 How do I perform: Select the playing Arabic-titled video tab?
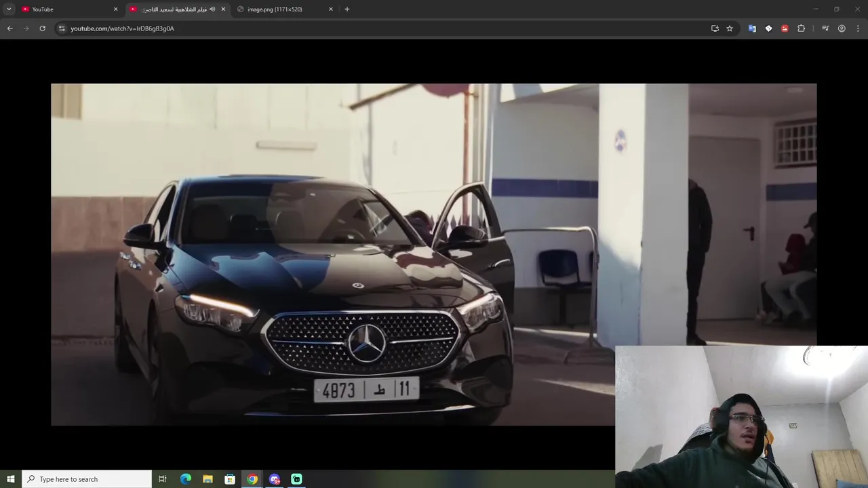[178, 9]
